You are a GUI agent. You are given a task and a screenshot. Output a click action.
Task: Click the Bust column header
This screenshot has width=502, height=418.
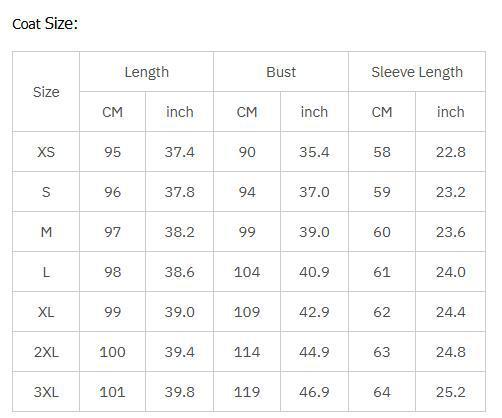point(281,72)
